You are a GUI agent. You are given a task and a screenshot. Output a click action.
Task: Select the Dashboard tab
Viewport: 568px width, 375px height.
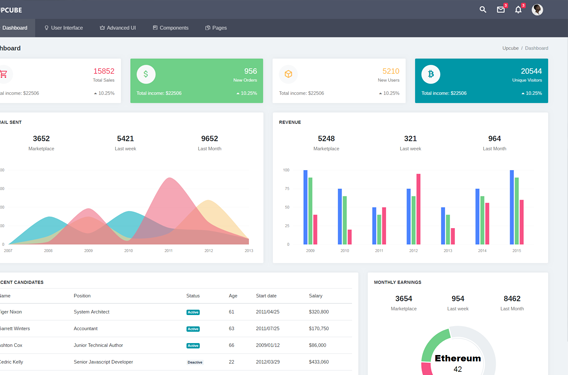pos(15,28)
